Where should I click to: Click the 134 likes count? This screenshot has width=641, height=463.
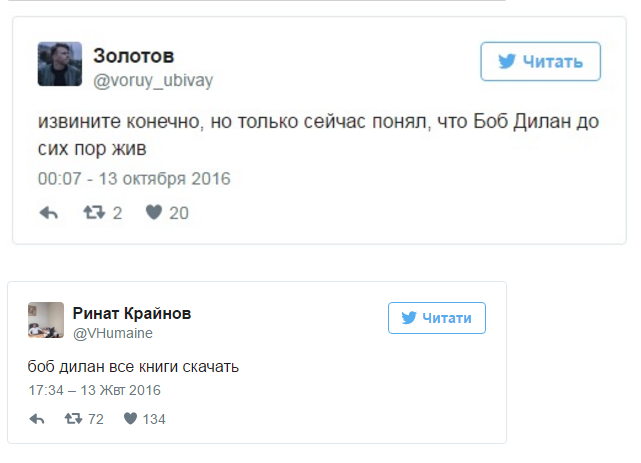tap(154, 419)
